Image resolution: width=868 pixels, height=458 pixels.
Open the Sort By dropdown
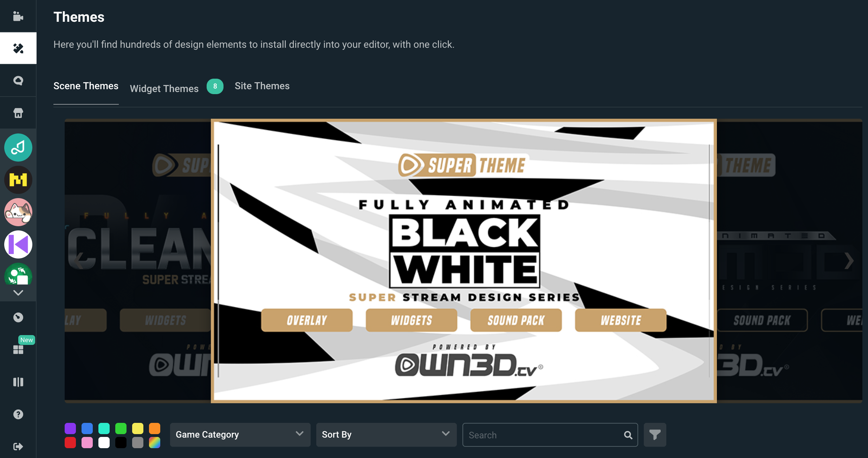[386, 434]
